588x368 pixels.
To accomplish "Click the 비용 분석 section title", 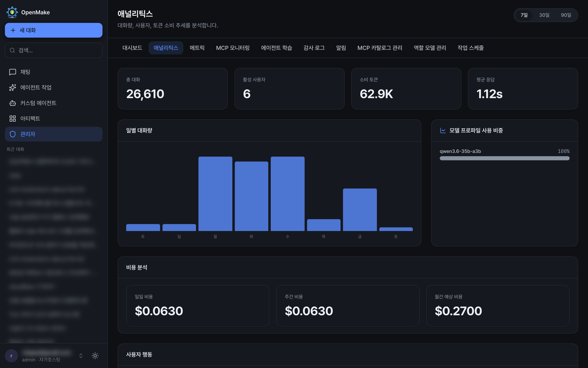I will 137,267.
